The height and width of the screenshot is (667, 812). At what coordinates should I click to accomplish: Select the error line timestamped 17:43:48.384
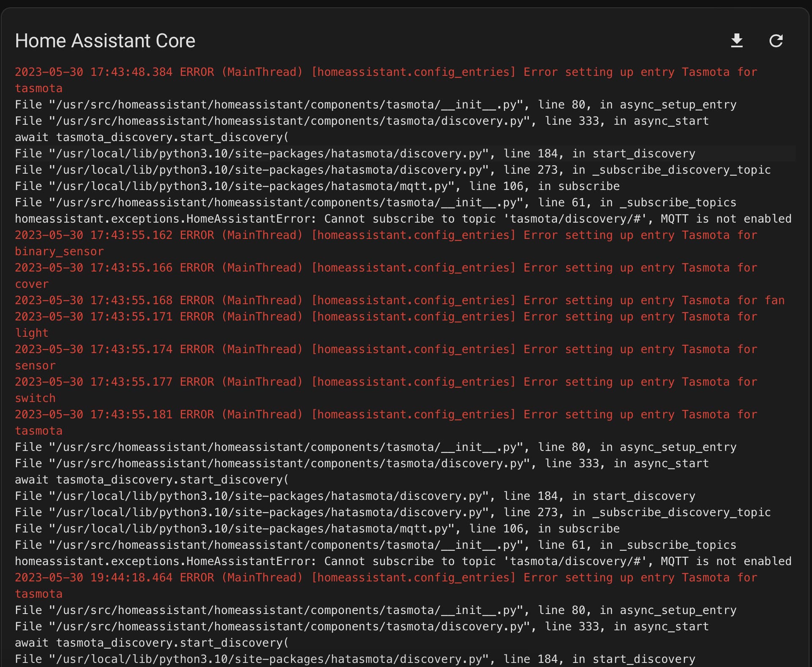point(386,72)
